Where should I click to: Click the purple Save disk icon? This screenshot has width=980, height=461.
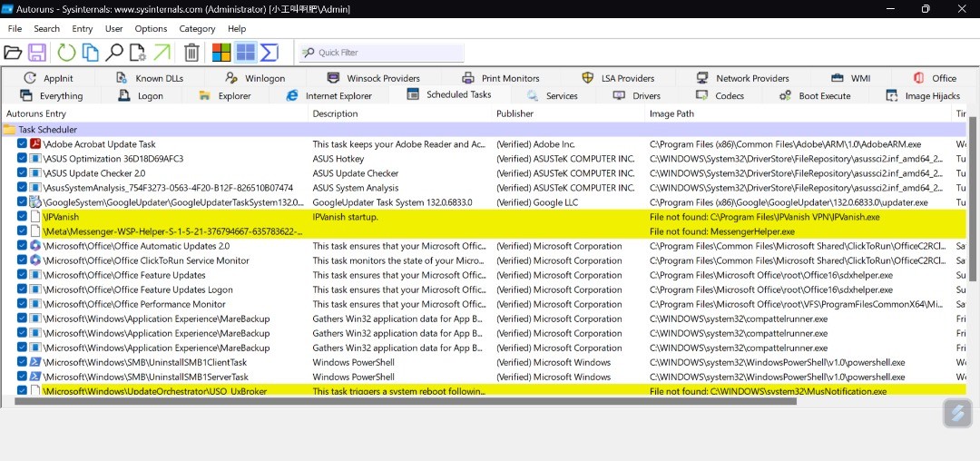click(37, 53)
